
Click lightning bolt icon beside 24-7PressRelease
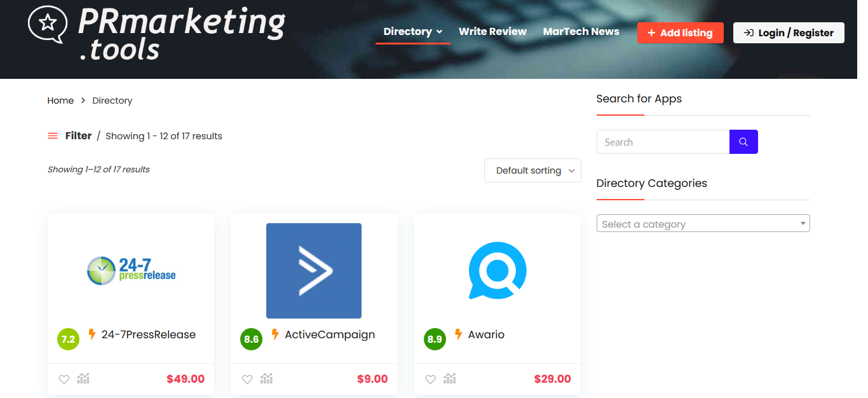pyautogui.click(x=92, y=334)
